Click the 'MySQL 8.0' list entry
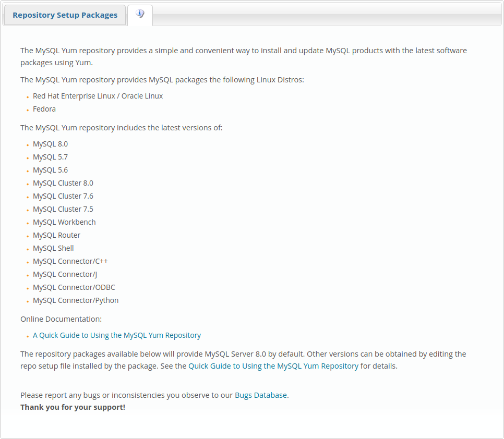Screen dimensions: 504x439 click(50, 144)
